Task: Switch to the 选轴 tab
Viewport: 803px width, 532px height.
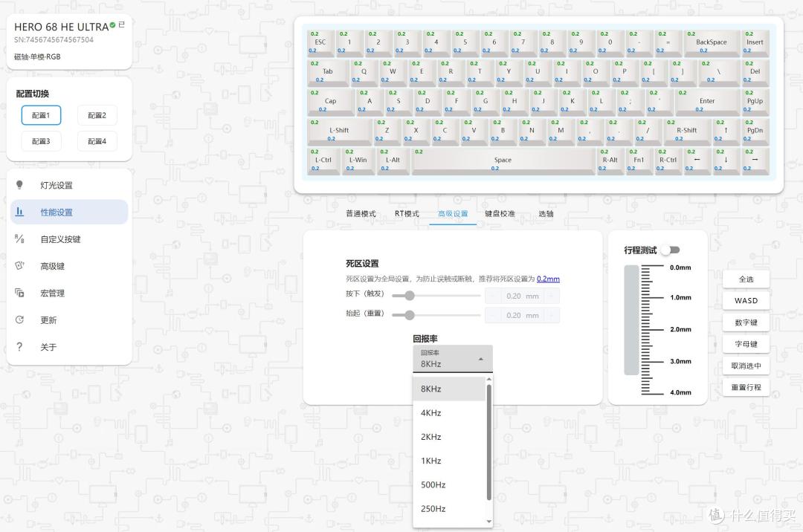Action: [x=546, y=214]
